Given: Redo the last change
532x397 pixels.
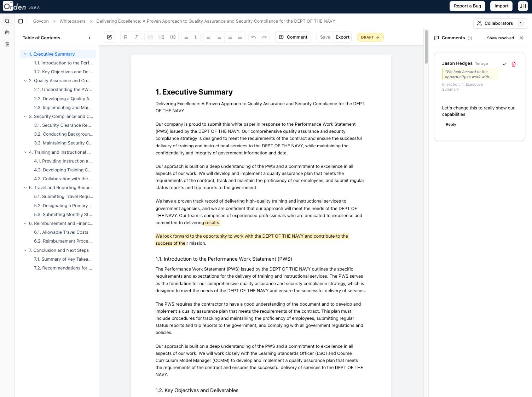Looking at the screenshot, I should click(264, 37).
